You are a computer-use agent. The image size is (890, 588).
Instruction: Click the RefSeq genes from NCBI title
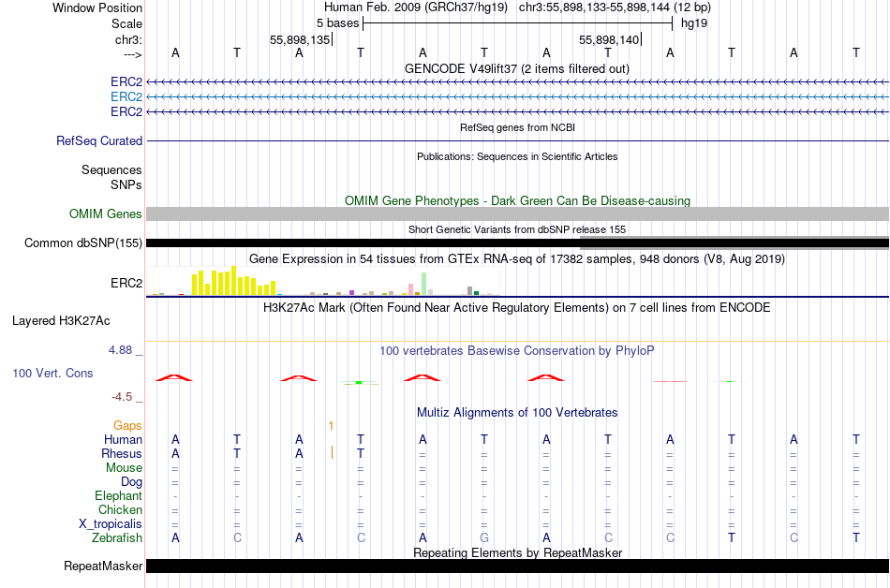pos(517,127)
